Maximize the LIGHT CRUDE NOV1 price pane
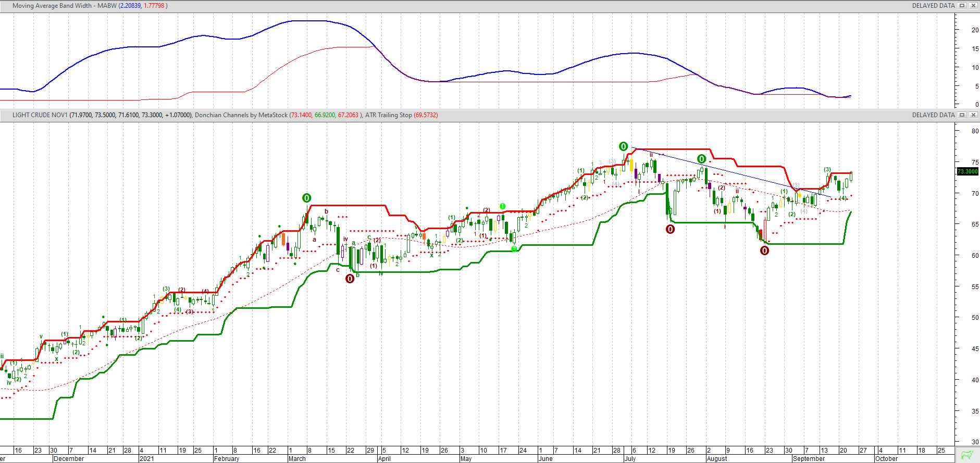The image size is (980, 463). (962, 115)
